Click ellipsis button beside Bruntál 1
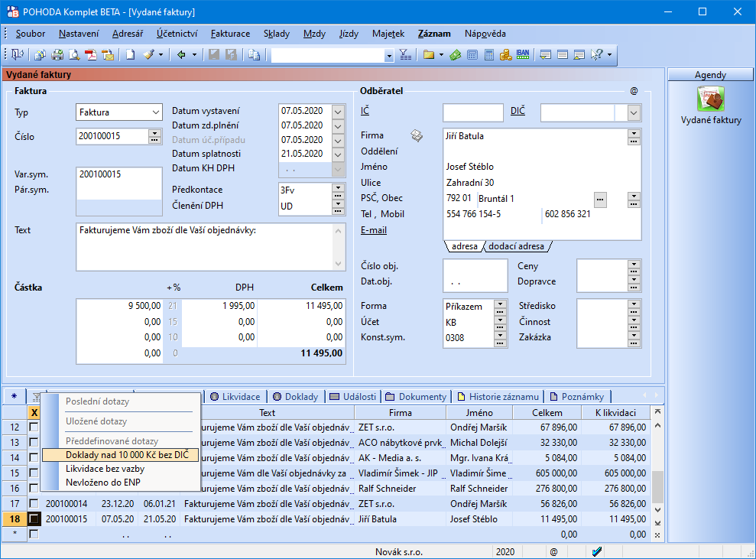Screen dimensions: 756x559 point(600,199)
